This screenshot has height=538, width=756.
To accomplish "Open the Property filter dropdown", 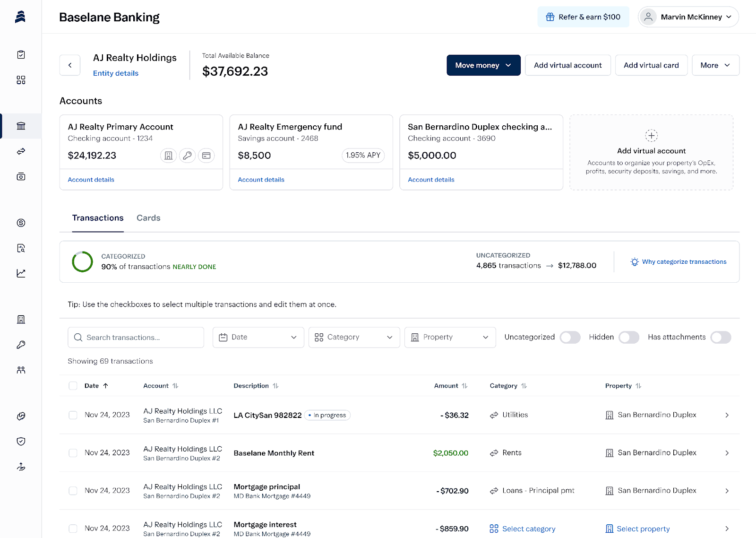I will coord(450,337).
